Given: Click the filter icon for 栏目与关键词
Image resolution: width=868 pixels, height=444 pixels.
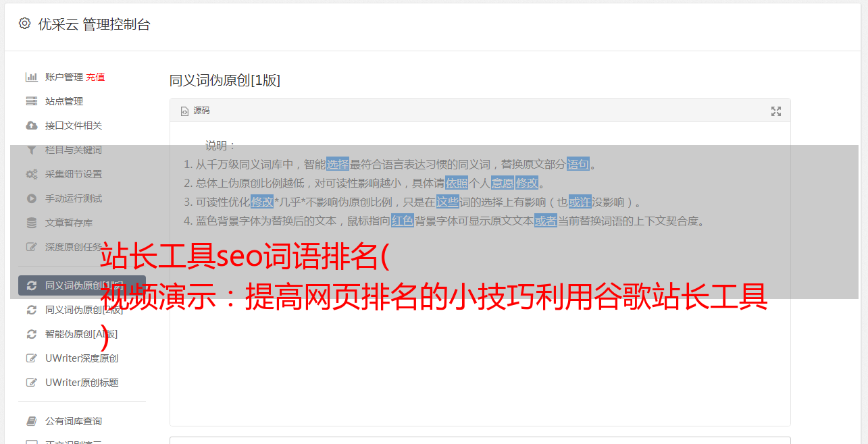Looking at the screenshot, I should point(31,150).
